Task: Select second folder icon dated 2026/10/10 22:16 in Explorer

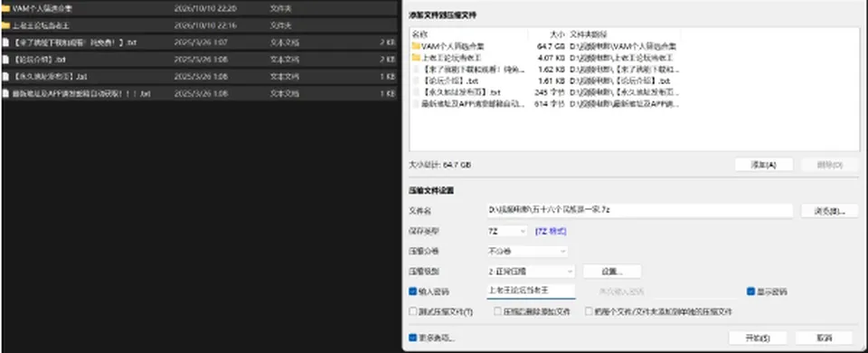Action: [x=5, y=25]
